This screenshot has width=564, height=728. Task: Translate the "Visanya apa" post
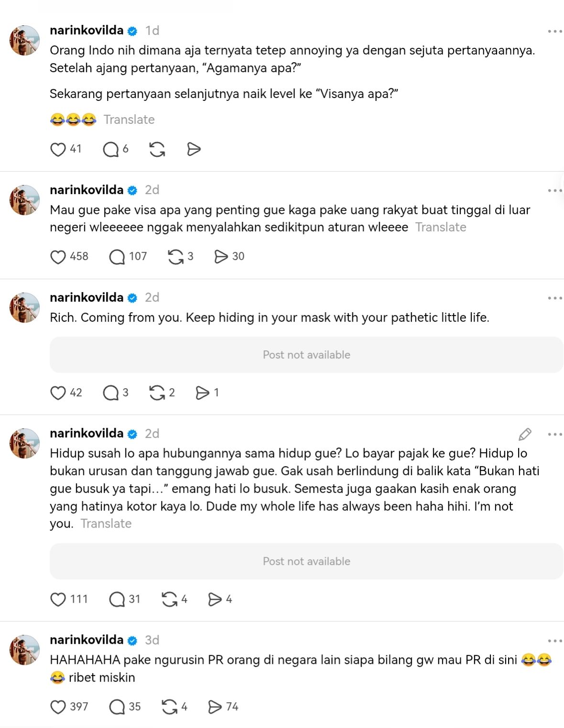click(129, 120)
